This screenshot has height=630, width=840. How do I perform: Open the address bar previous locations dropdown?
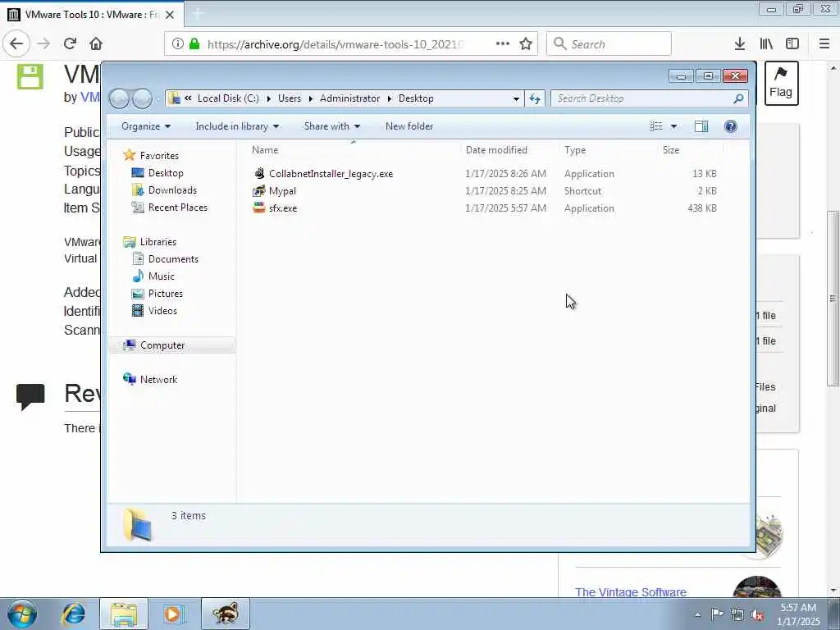516,98
